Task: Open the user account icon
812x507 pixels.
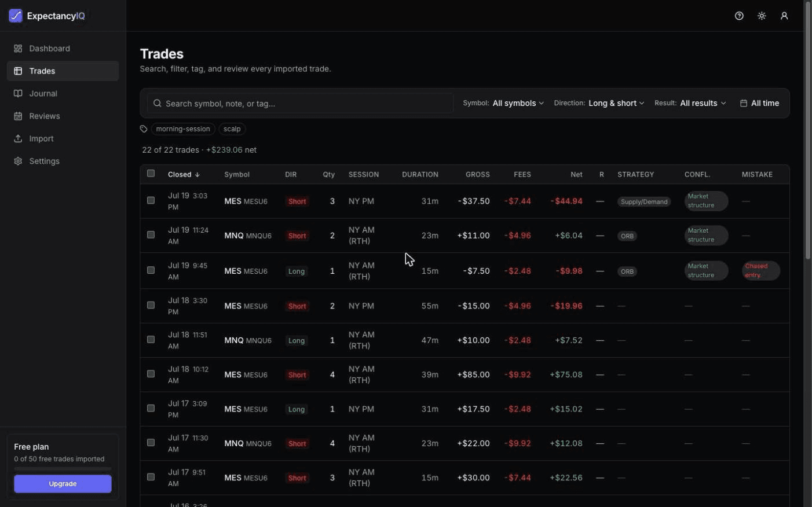Action: click(x=784, y=16)
